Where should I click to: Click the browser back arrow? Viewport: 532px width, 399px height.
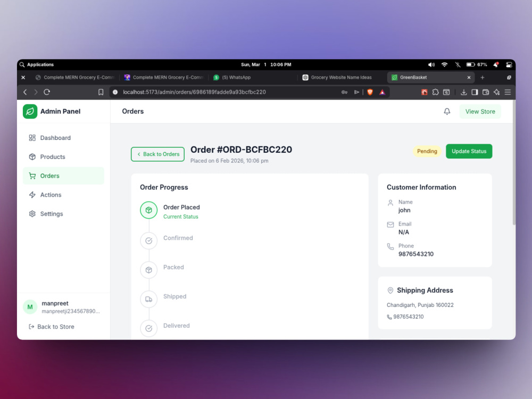tap(25, 92)
